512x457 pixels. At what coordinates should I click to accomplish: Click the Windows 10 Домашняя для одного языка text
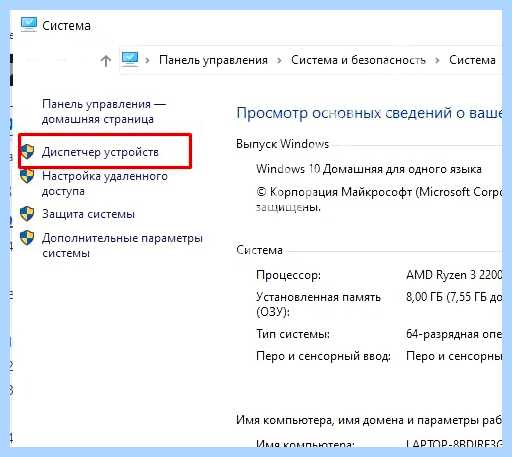tap(369, 169)
